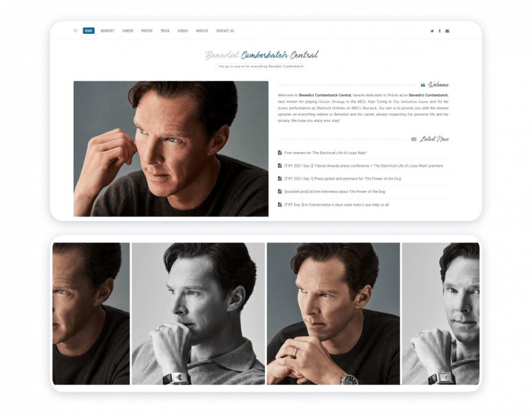Open the CAREER menu
The height and width of the screenshot is (413, 532).
(x=127, y=30)
